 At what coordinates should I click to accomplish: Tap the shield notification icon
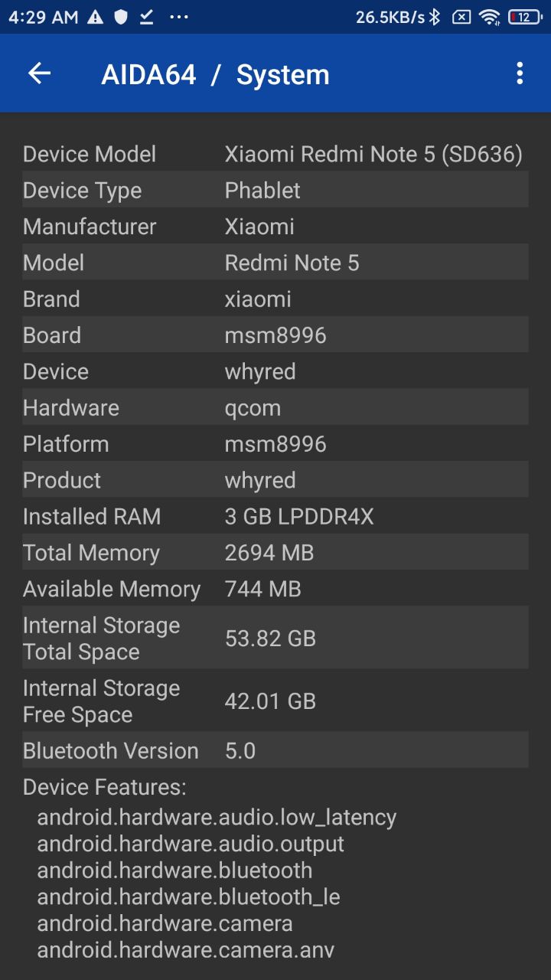pyautogui.click(x=121, y=17)
